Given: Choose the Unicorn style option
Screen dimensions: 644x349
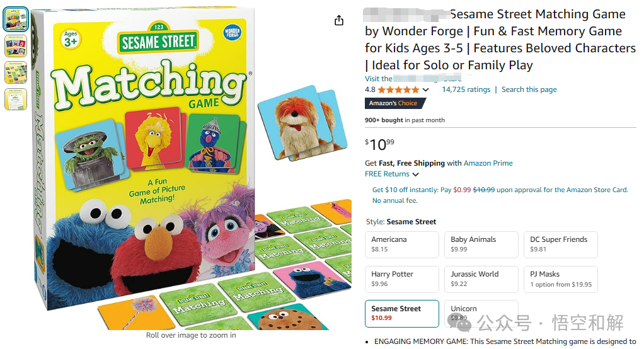Looking at the screenshot, I should click(481, 314).
